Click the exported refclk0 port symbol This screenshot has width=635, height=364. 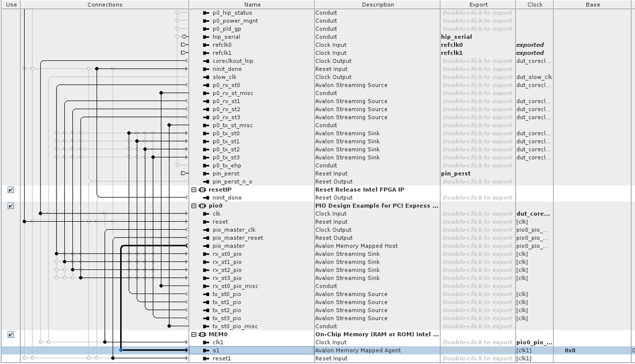point(184,45)
